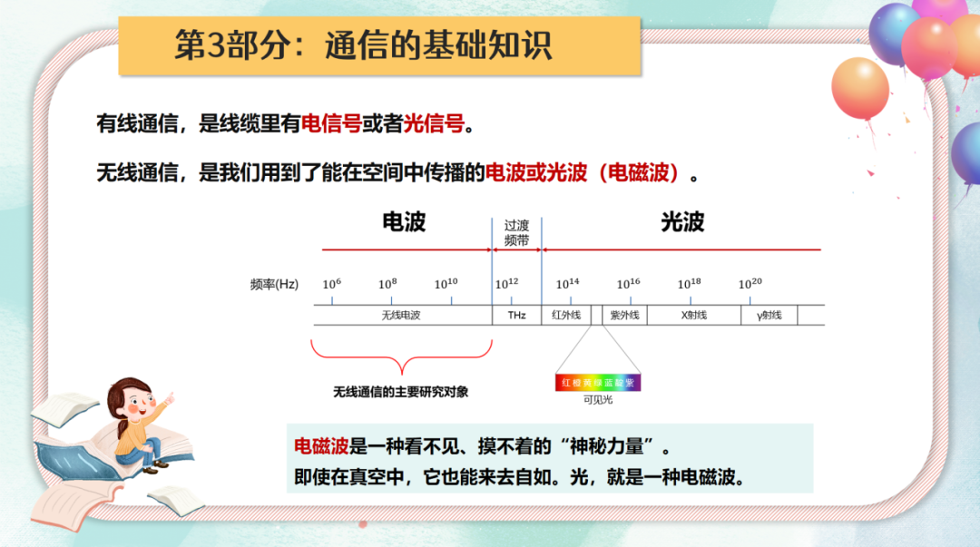The height and width of the screenshot is (547, 980).
Task: Click the slide title '第3部分：通信的基础知识'
Action: pyautogui.click(x=363, y=45)
